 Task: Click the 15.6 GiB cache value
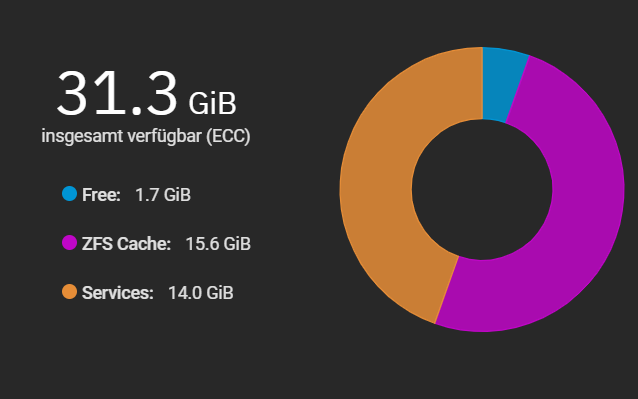point(218,244)
